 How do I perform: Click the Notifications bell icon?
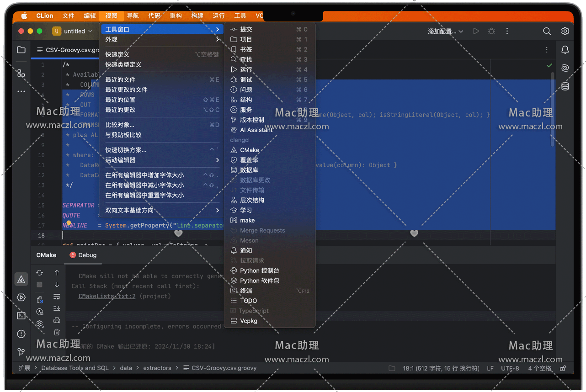pos(565,50)
